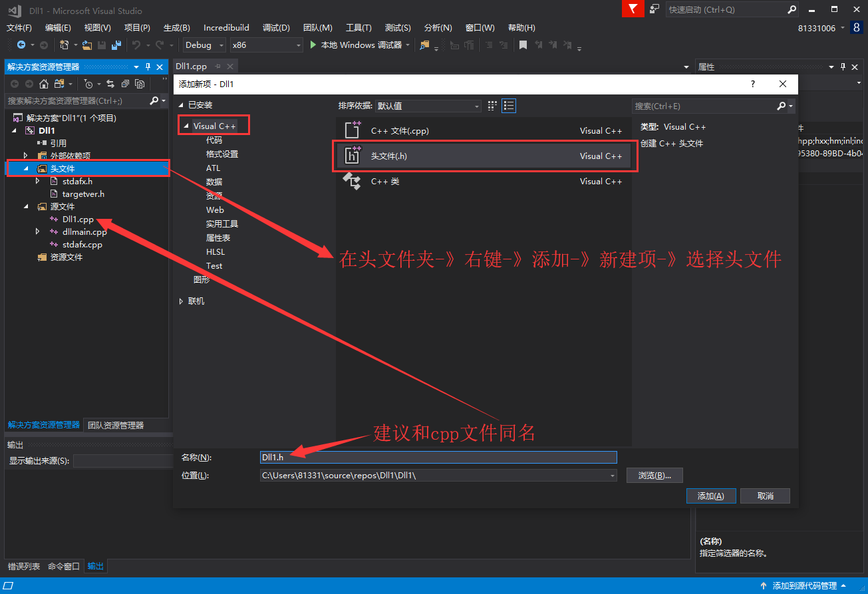This screenshot has height=594, width=868.
Task: Open the Incredibuild menu
Action: [226, 28]
